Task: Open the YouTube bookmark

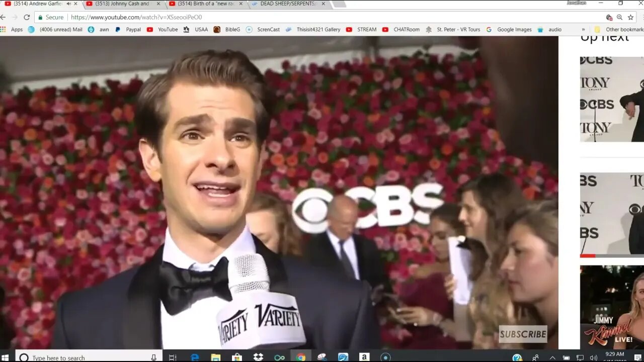Action: (162, 30)
